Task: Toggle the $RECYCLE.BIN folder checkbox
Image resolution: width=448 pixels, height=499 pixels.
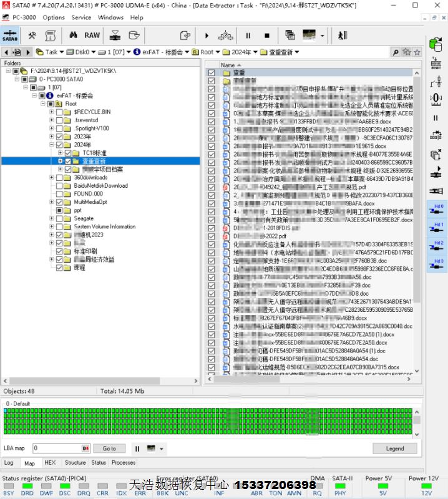Action: coord(59,112)
